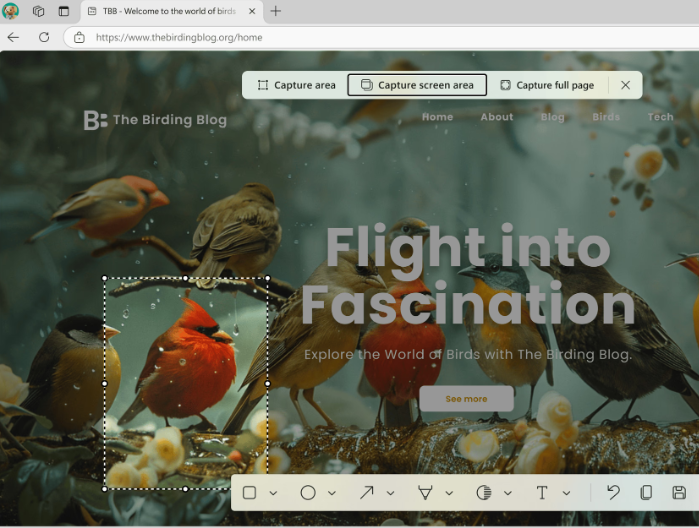The width and height of the screenshot is (699, 528).
Task: Undo the last annotation
Action: point(613,493)
